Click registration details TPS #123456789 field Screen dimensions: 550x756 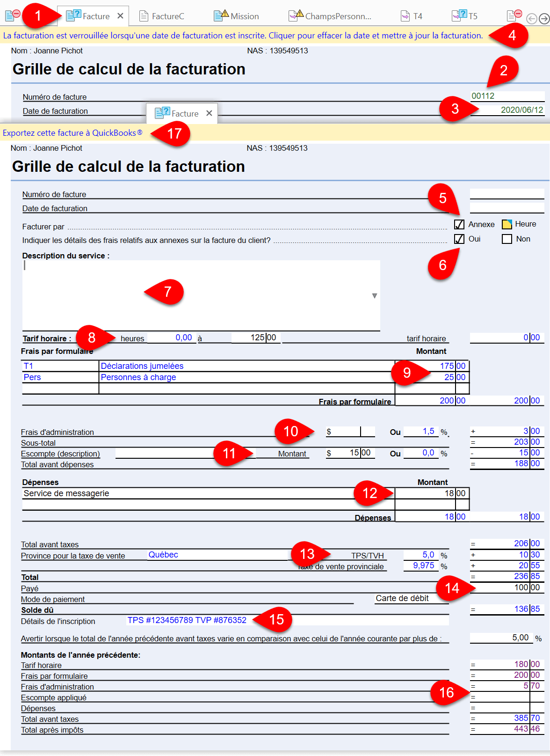(x=288, y=620)
